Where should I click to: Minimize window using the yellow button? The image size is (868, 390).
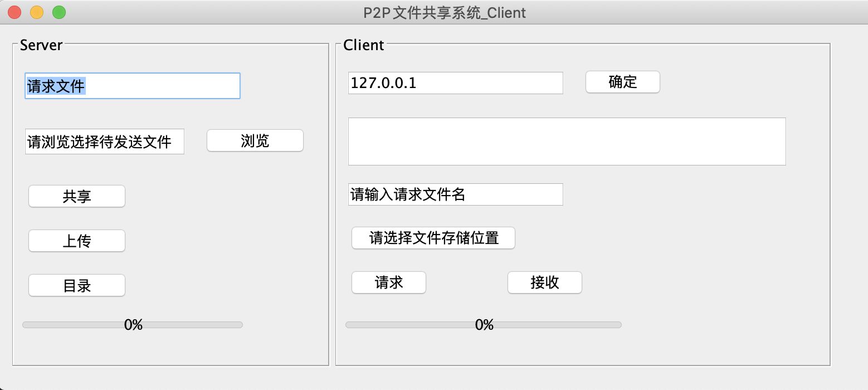tap(37, 12)
